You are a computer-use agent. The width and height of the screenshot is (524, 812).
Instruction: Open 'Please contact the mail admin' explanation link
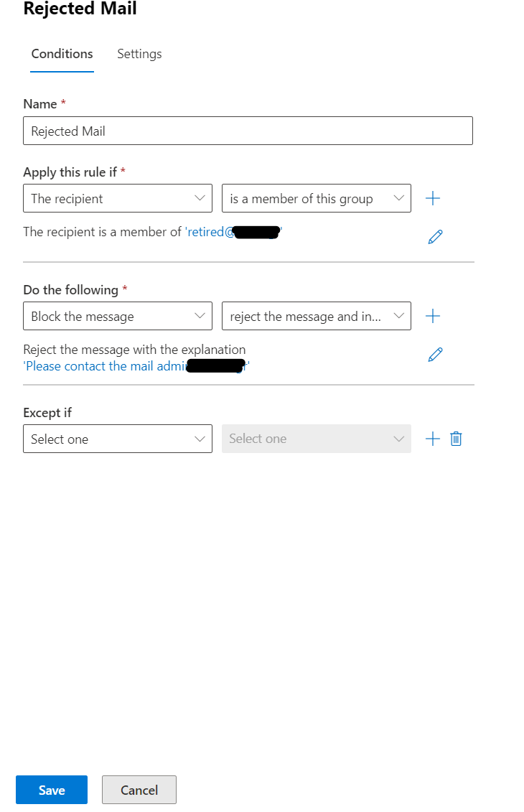point(136,366)
